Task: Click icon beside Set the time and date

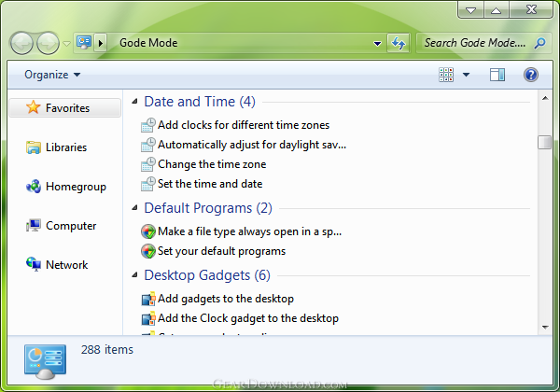Action: 147,184
